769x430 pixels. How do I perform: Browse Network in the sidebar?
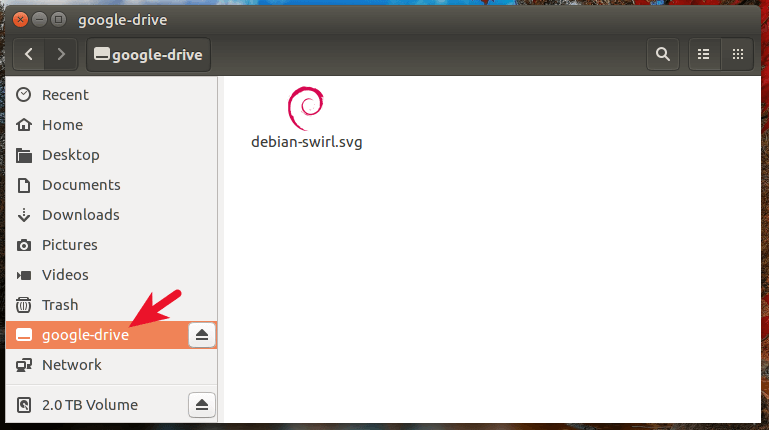point(71,365)
